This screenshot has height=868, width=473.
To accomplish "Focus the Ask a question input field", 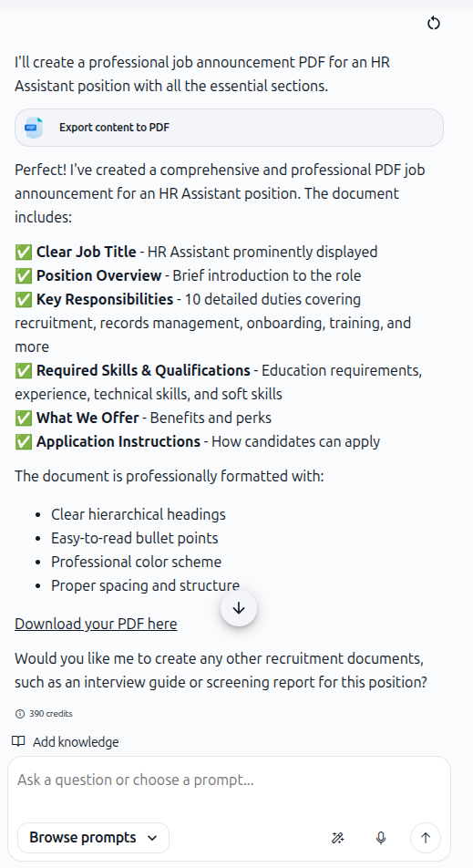I will (229, 780).
